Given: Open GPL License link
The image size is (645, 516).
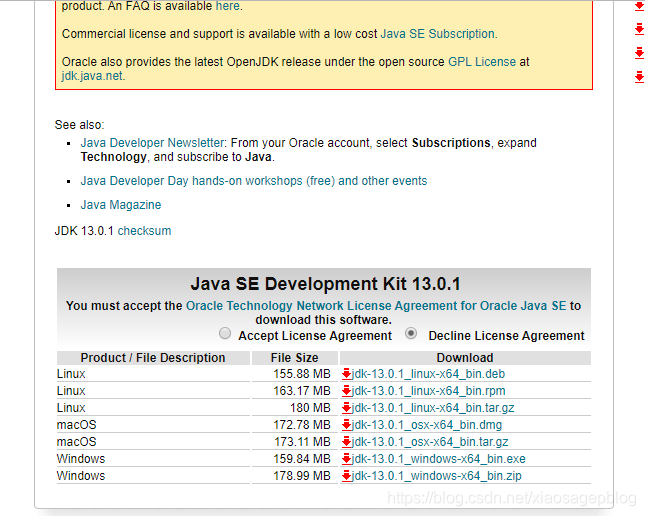Looking at the screenshot, I should click(x=482, y=62).
